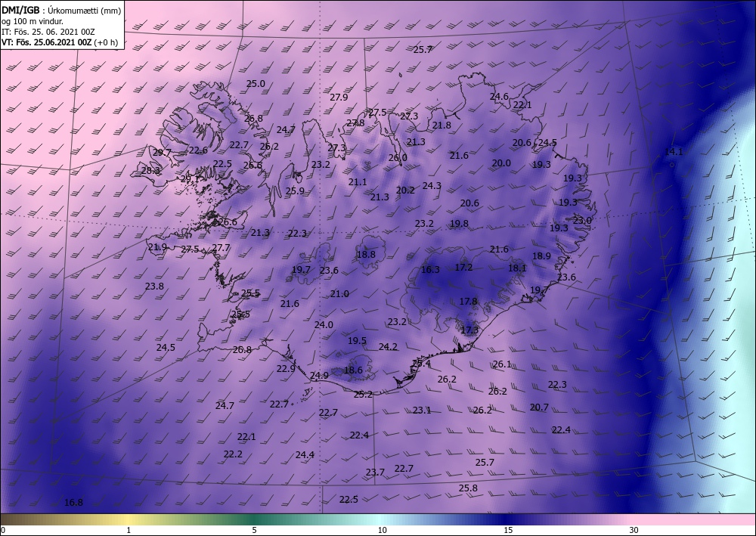This screenshot has width=756, height=536.
Task: Click the DMI/IGB title in the legend box
Action: tap(20, 11)
